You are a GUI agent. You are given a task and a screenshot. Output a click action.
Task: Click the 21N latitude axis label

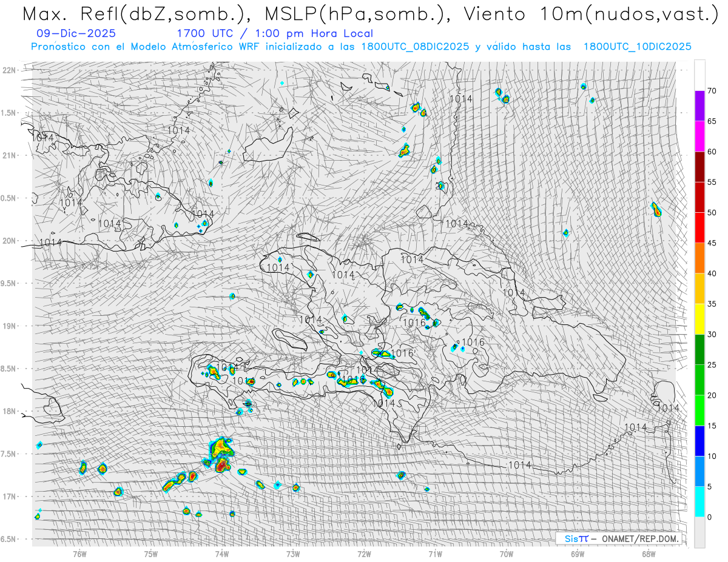[x=10, y=155]
